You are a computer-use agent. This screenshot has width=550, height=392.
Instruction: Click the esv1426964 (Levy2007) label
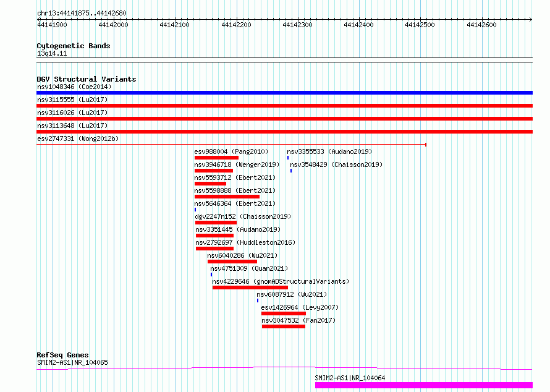pos(300,307)
